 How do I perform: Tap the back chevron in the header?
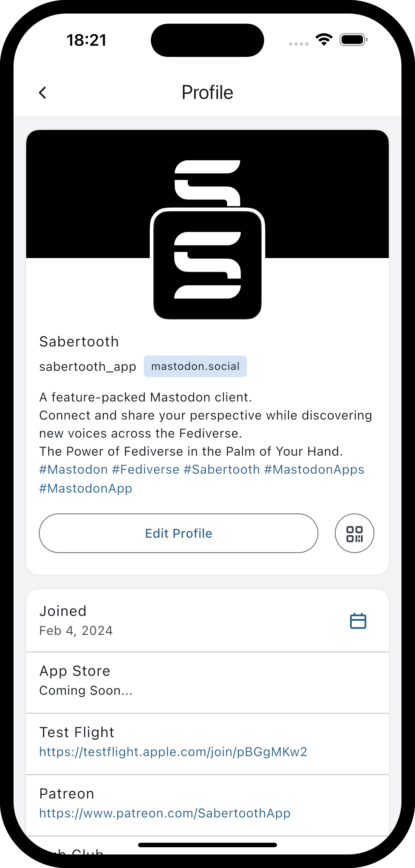point(43,92)
